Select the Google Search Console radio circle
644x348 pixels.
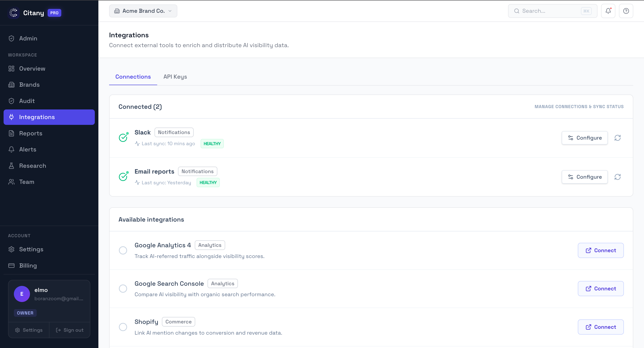point(123,289)
